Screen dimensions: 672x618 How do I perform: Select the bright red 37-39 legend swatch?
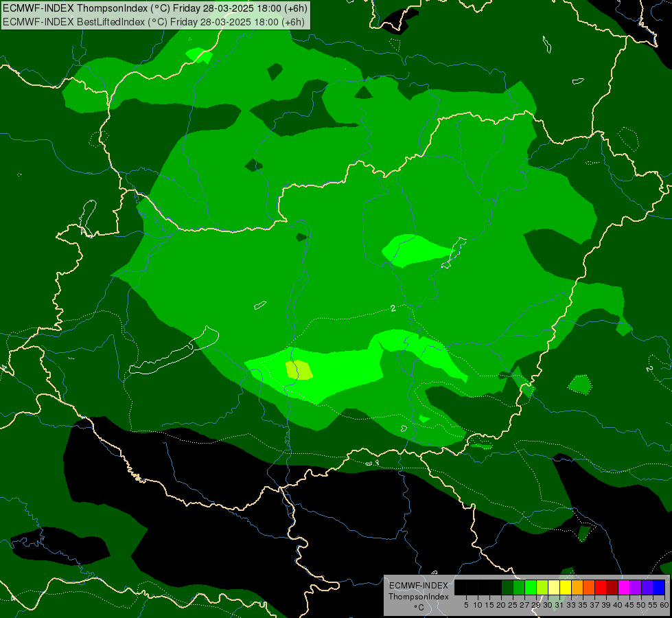(601, 587)
